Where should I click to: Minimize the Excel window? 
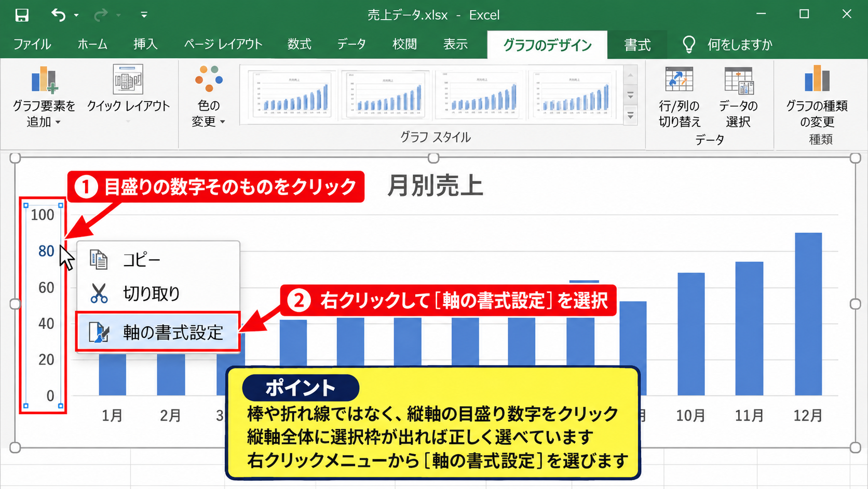pyautogui.click(x=761, y=14)
